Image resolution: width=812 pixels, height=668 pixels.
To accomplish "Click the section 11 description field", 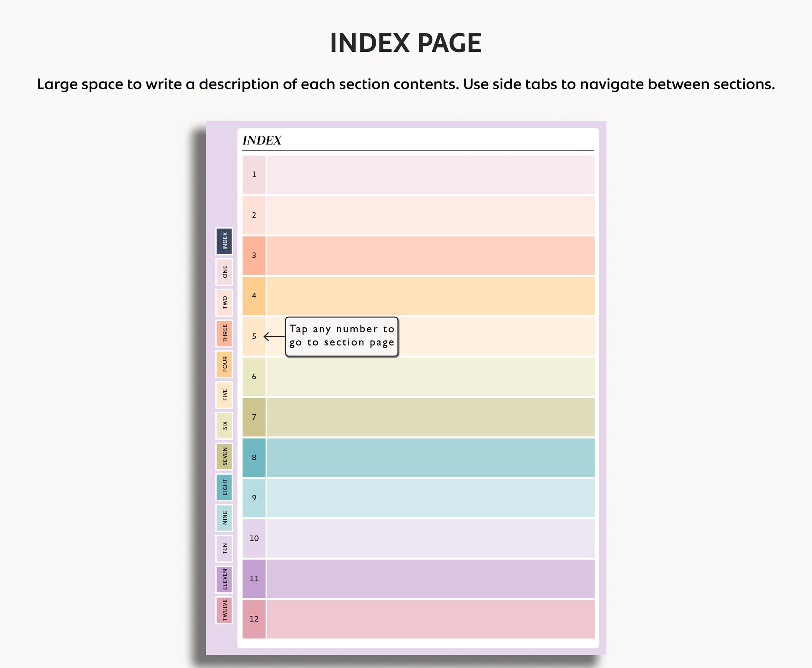I will pos(430,579).
